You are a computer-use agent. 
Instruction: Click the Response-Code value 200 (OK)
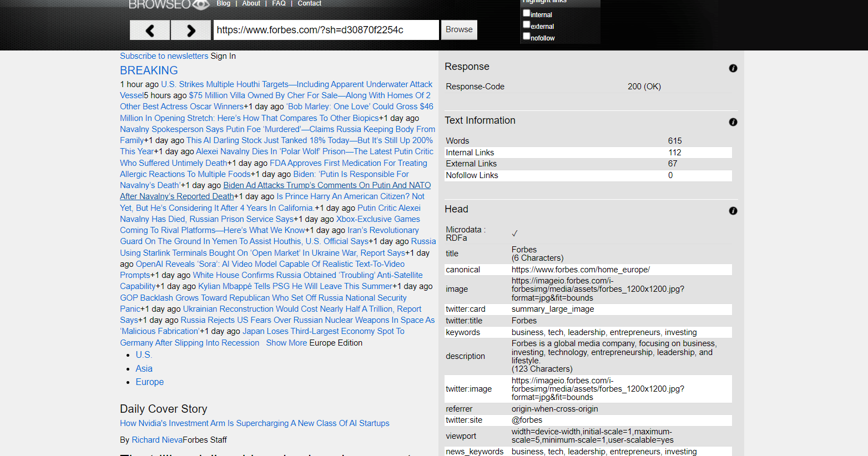point(644,87)
